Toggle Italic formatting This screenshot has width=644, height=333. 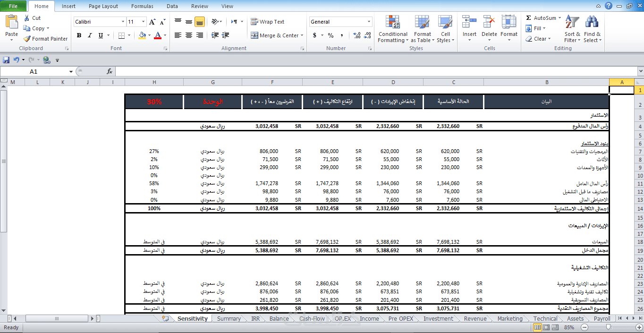(90, 35)
